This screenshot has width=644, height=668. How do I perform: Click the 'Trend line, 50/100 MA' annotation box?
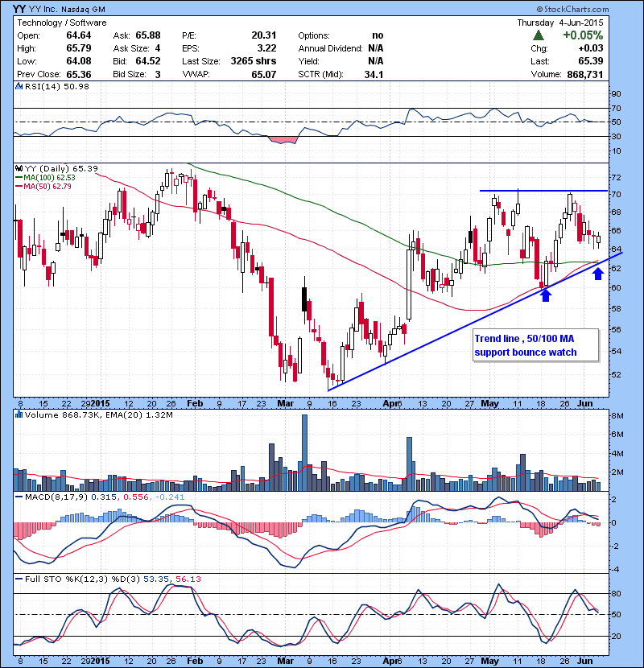(536, 345)
